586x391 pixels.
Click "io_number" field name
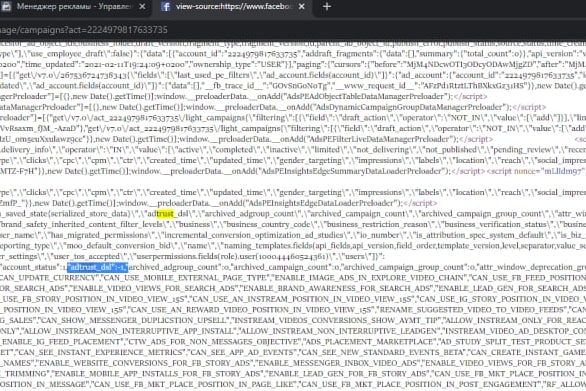coord(376,235)
